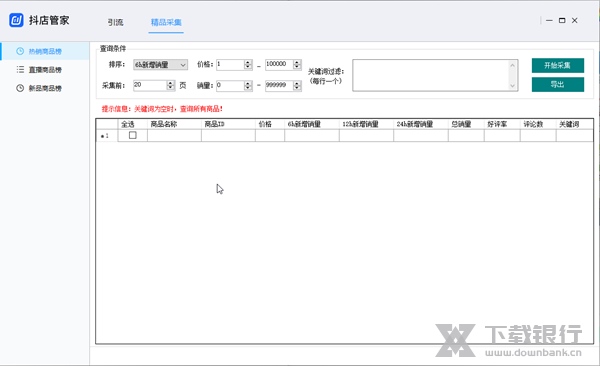This screenshot has width=600, height=366.
Task: Tick the checkbox in row 1
Action: (x=133, y=135)
